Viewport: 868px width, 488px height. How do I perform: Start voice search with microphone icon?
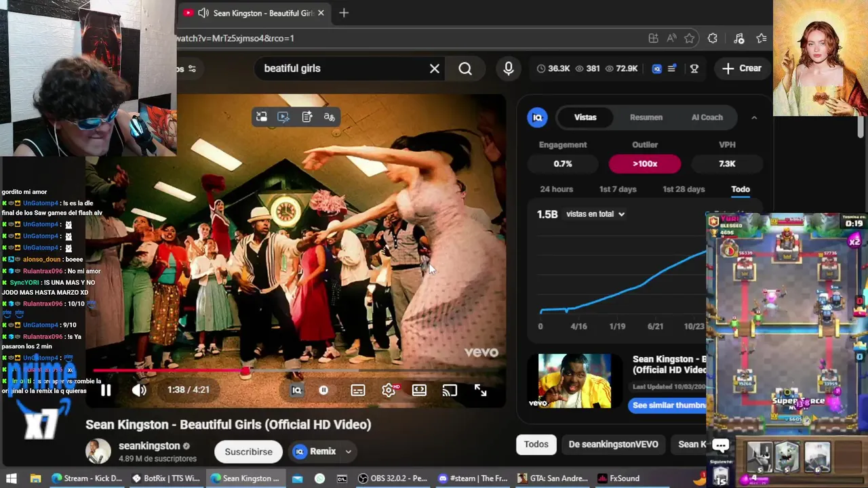(509, 68)
